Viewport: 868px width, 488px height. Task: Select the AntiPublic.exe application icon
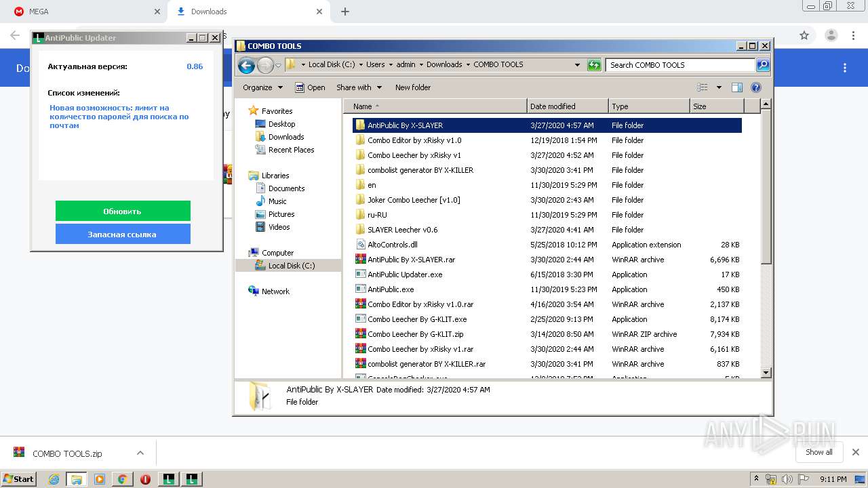(361, 289)
